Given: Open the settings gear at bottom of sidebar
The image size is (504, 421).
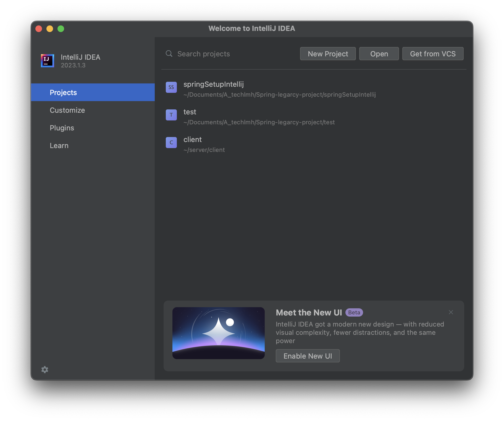Looking at the screenshot, I should click(45, 370).
